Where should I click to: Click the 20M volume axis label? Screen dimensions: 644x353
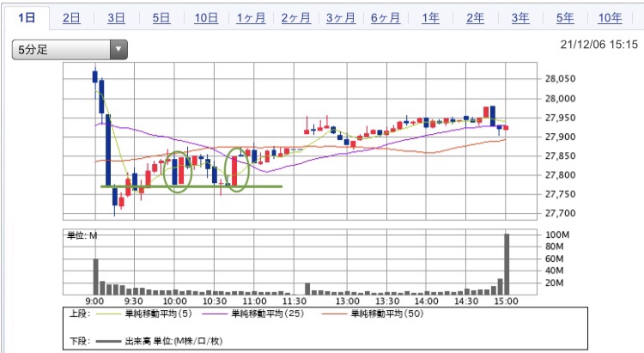(x=555, y=283)
